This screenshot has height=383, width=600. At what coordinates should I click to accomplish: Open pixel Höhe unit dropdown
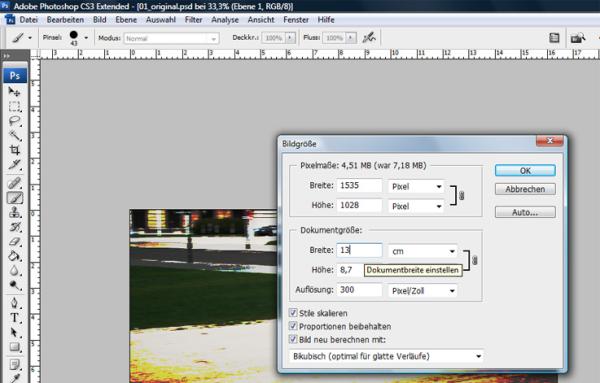(x=416, y=206)
